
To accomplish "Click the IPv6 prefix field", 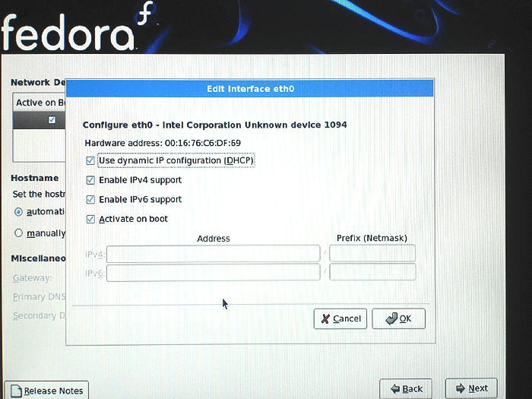I will pyautogui.click(x=372, y=272).
